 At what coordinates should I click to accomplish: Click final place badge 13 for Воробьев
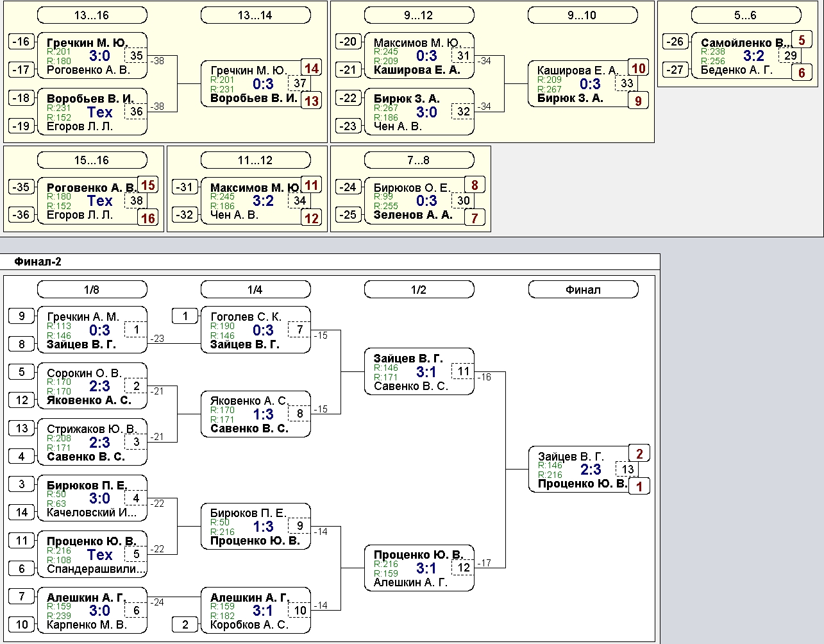312,101
